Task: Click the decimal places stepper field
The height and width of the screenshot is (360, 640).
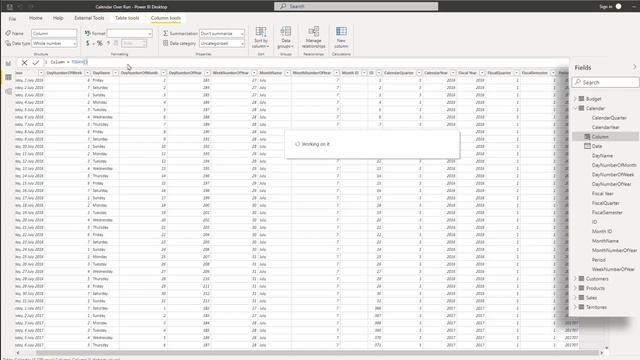Action: click(134, 43)
